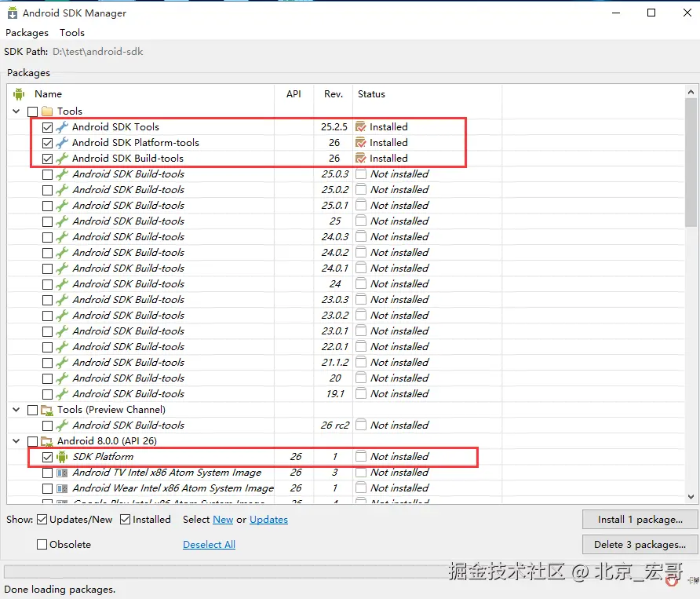This screenshot has height=599, width=700.
Task: Check Build-tools rev 25.0.2 checkbox
Action: tap(47, 190)
